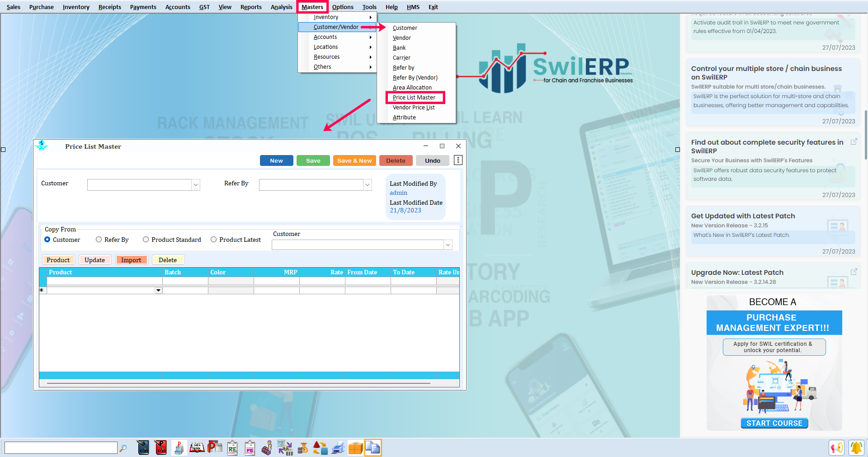Open Control your multiple store card
The image size is (868, 457).
tap(773, 93)
